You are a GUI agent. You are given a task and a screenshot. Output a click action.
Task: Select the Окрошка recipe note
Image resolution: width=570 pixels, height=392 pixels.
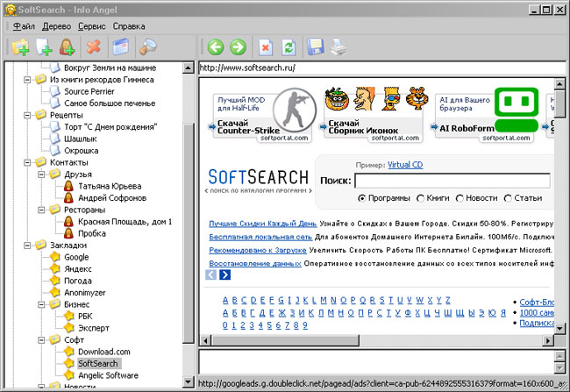click(x=81, y=151)
